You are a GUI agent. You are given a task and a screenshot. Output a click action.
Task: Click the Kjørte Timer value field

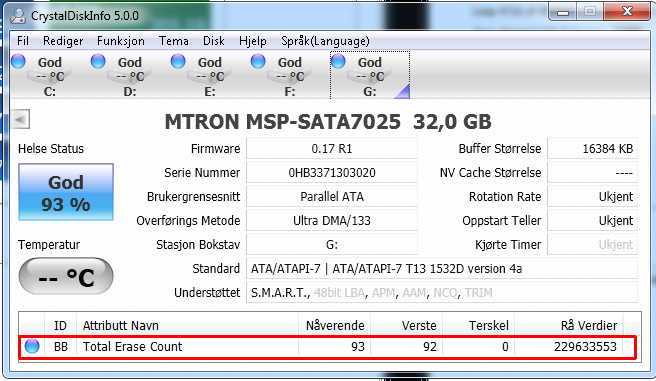(592, 244)
